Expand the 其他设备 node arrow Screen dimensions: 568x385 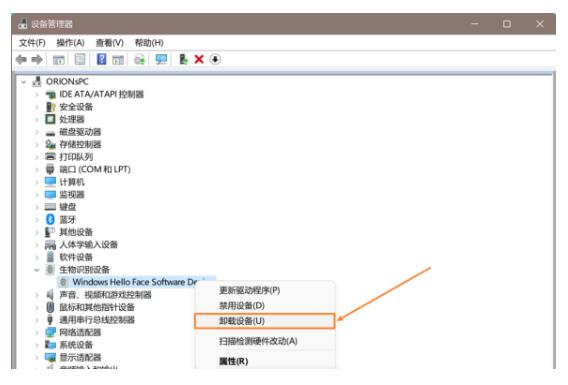click(x=37, y=232)
